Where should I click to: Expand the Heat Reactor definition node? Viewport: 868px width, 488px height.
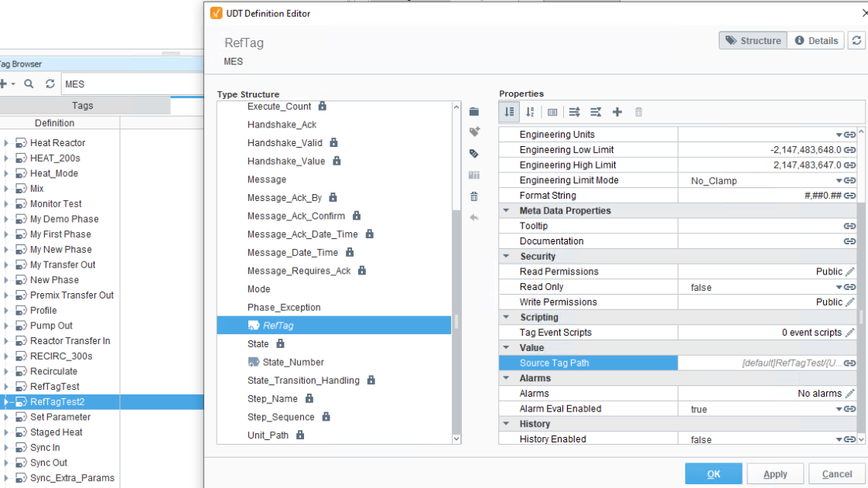[x=6, y=143]
